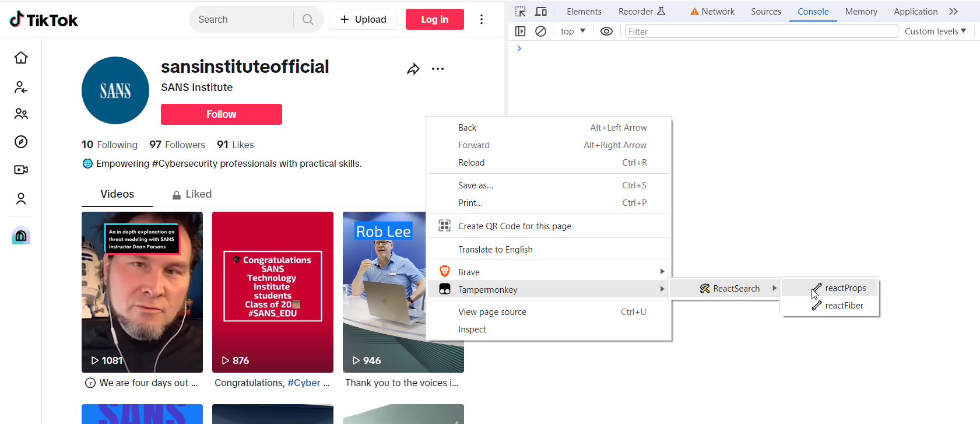Click the 10 Following count

point(110,145)
